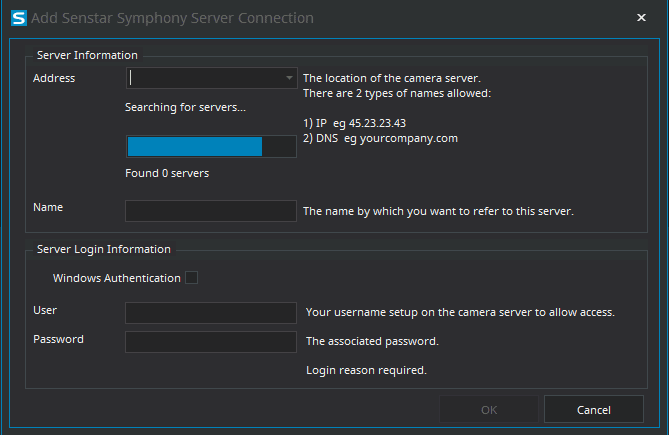Click the "There are 2 types of names allowed:" text
Viewport: 669px width, 435px height.
point(397,93)
